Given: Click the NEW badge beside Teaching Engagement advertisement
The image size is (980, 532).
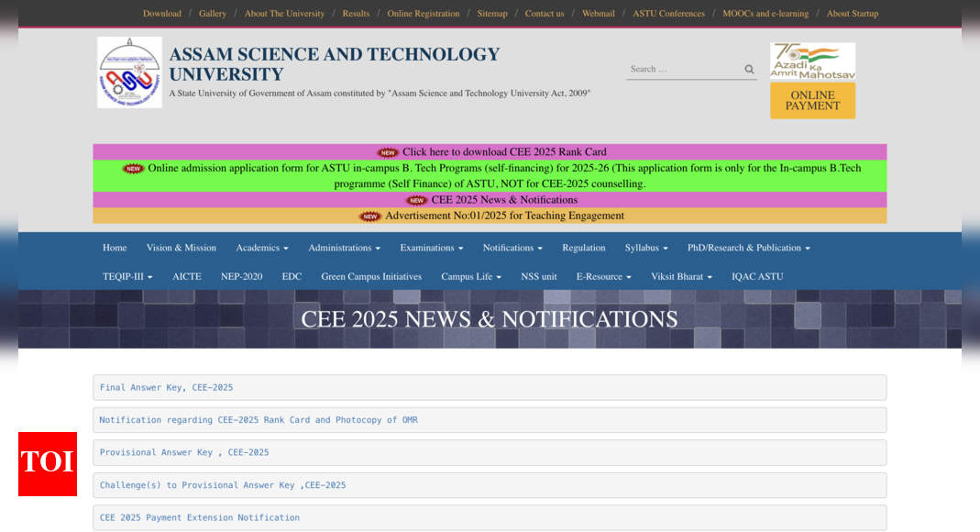Looking at the screenshot, I should pyautogui.click(x=370, y=216).
